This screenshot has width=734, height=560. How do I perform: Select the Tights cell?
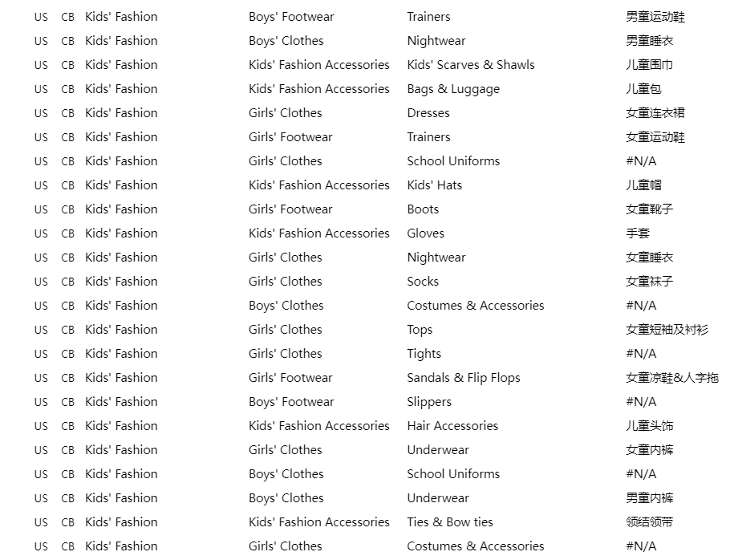[x=424, y=354]
